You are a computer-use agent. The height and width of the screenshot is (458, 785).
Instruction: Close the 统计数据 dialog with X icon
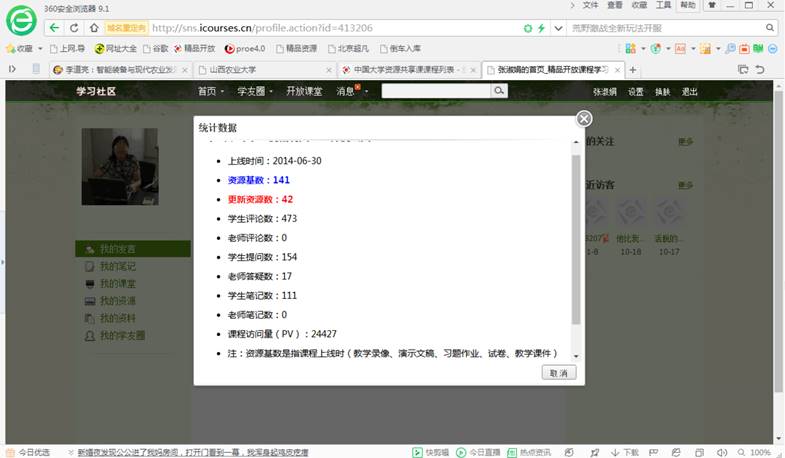584,119
